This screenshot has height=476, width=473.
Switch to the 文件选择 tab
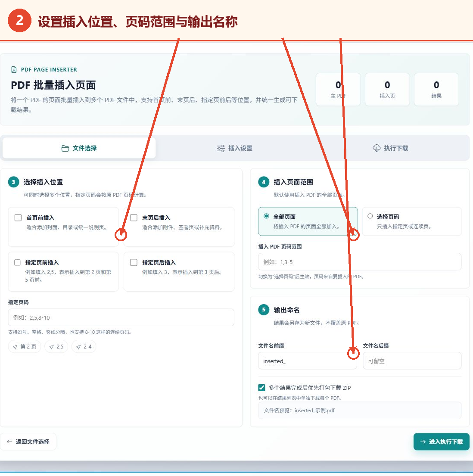click(79, 148)
